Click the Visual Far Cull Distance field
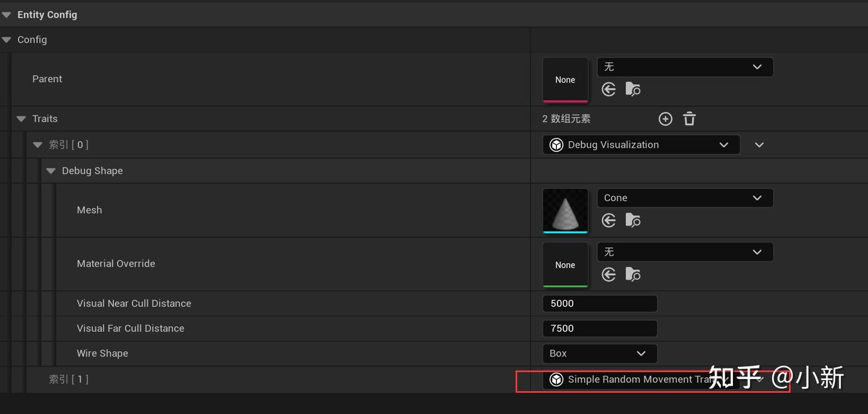The height and width of the screenshot is (414, 868). pos(599,328)
